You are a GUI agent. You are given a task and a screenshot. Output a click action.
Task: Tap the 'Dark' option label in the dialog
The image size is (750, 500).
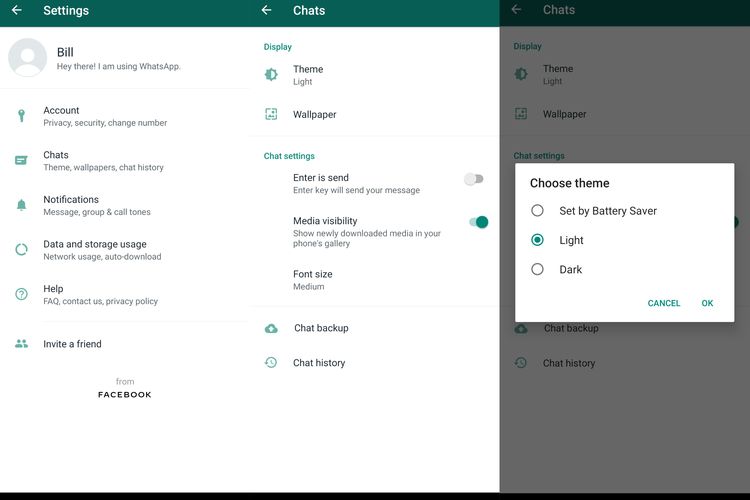point(571,269)
